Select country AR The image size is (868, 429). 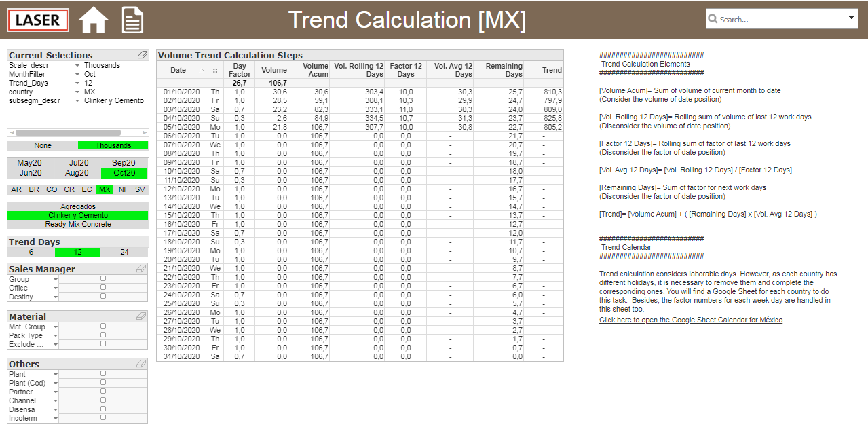[16, 190]
